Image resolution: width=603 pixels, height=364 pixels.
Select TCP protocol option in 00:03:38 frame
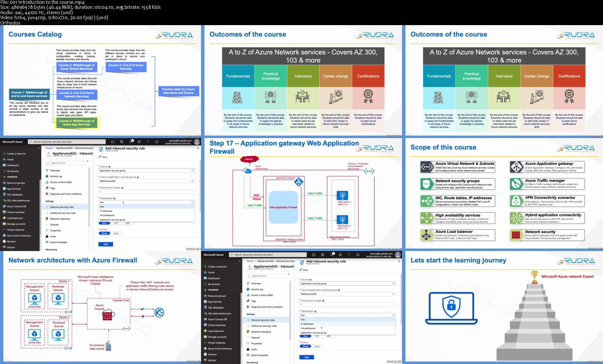pyautogui.click(x=317, y=336)
